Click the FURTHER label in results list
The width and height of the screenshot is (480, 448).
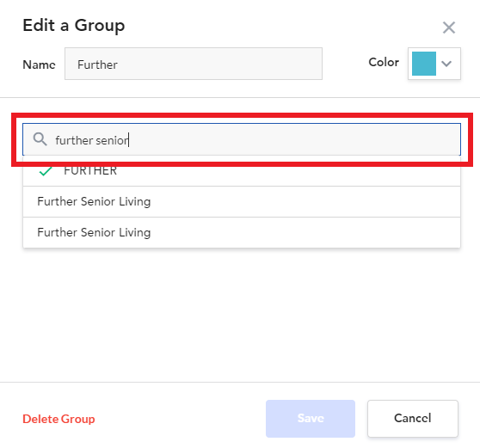click(90, 171)
